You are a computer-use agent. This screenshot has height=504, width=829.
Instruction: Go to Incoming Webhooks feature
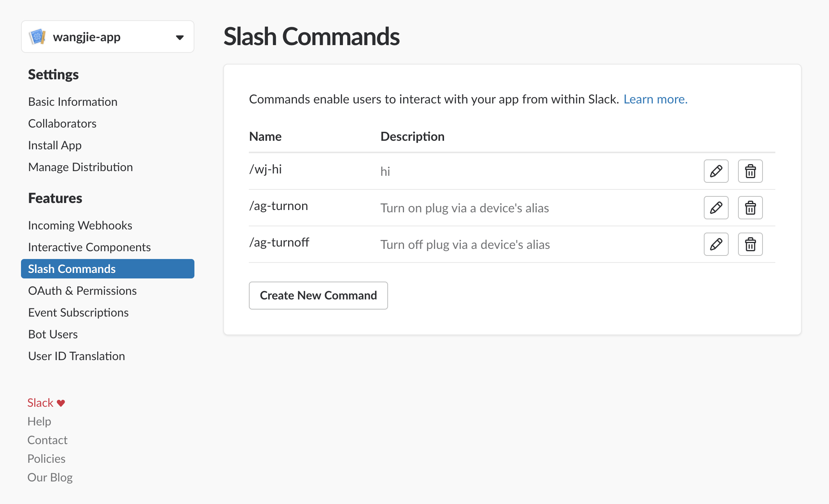80,226
